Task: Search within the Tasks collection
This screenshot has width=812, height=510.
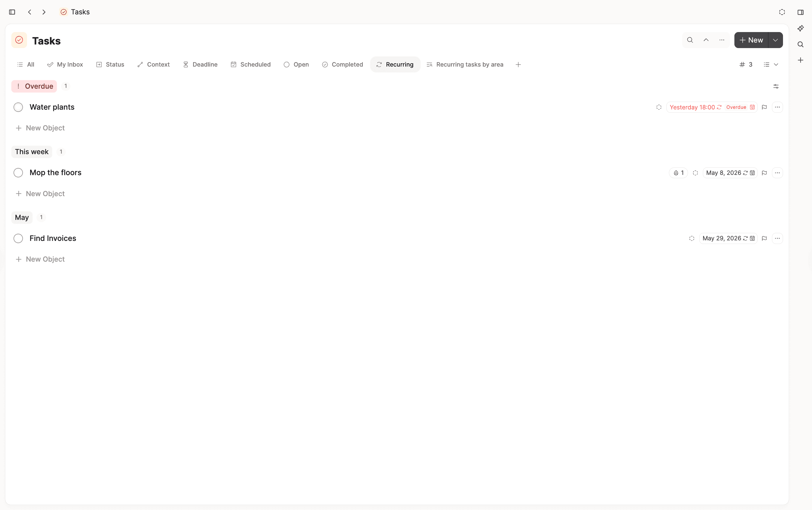Action: [x=690, y=40]
